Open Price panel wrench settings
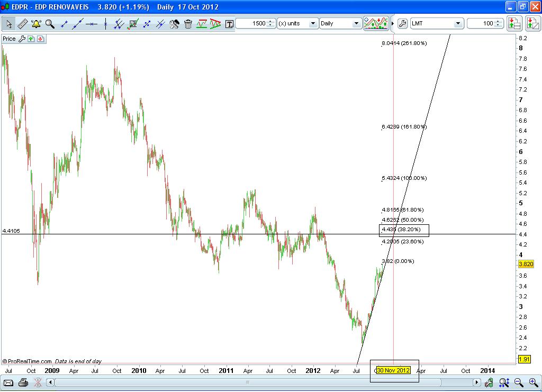Screen dimensions: 542x392 pos(22,39)
